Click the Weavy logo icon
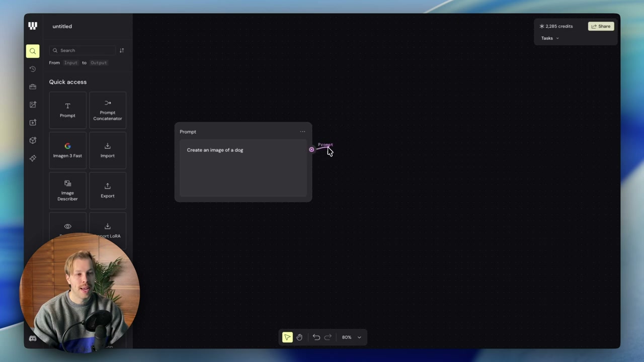644x362 pixels. (x=33, y=26)
